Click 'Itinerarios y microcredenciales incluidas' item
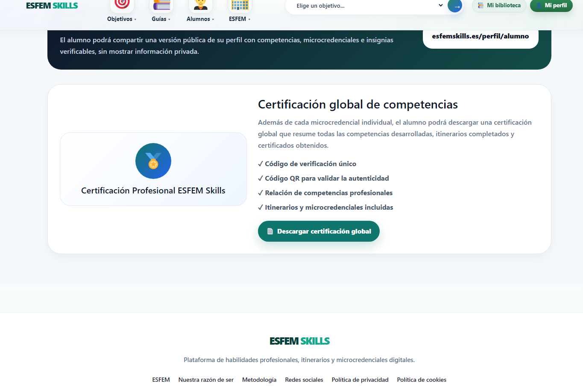The image size is (583, 392). point(325,208)
